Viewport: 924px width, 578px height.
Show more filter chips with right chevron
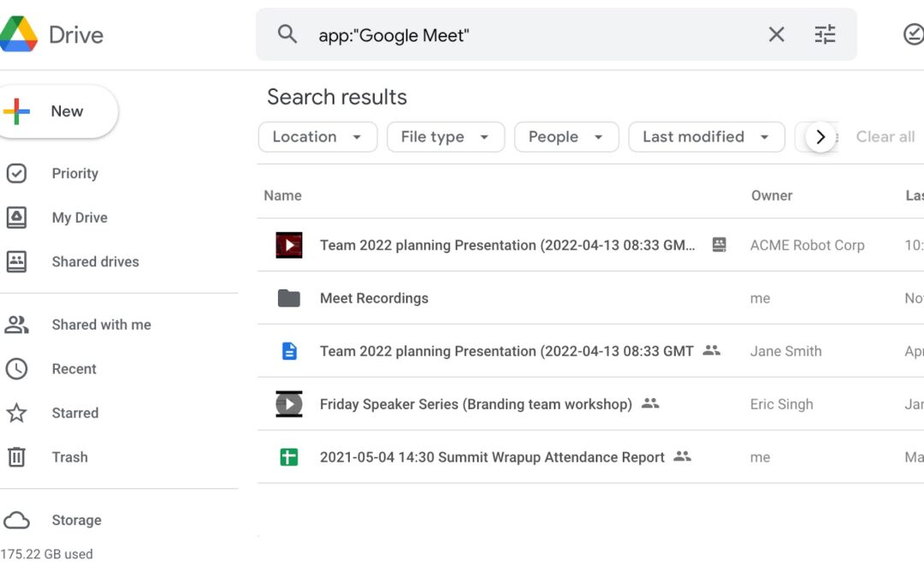820,137
